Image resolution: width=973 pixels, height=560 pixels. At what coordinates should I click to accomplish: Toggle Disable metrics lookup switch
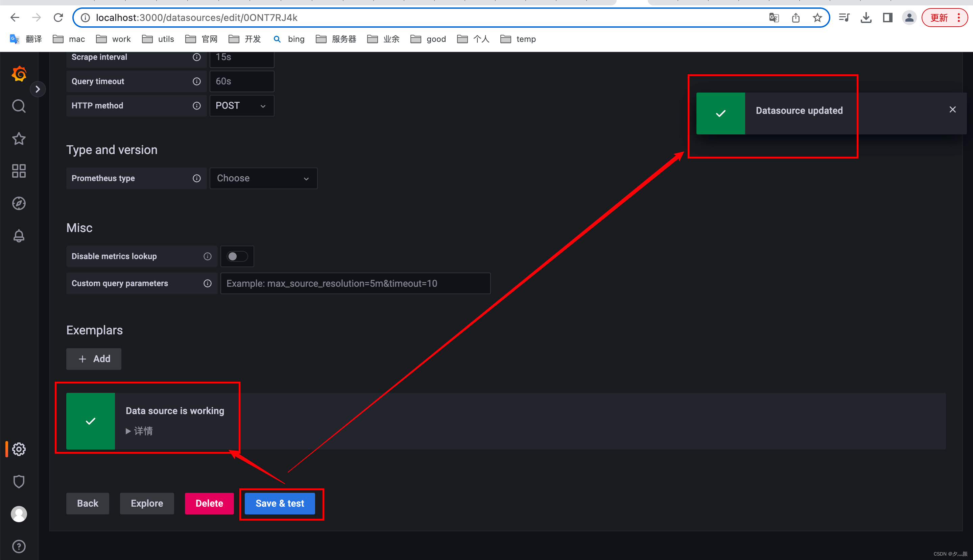(x=235, y=256)
